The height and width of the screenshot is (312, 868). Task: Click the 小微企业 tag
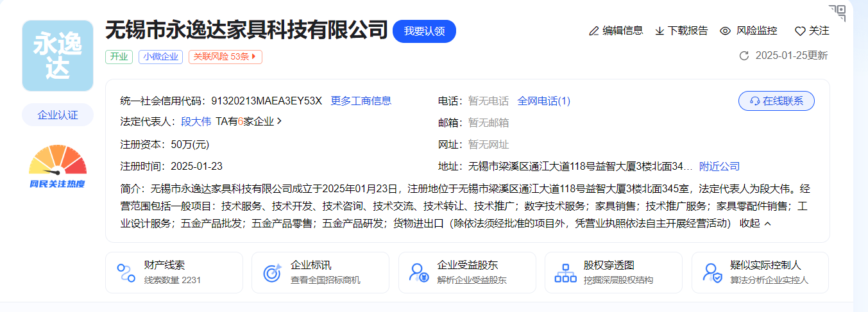161,56
